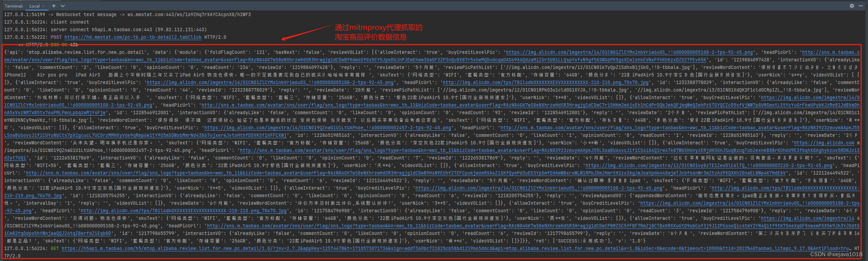Click the 'server connect h5api.m.taobao.com:443' line
The image size is (868, 261).
coord(106,29)
